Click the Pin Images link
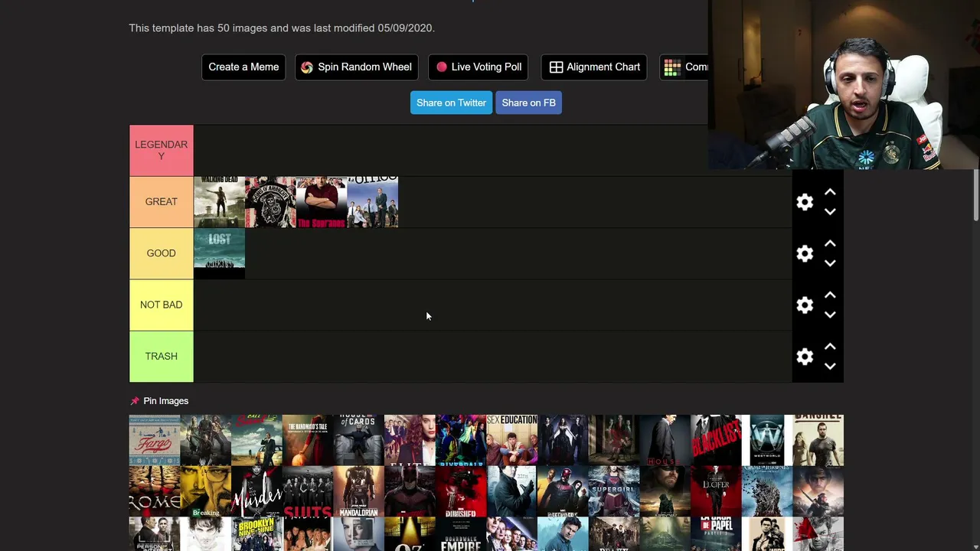Screen dimensions: 980x551 [165, 401]
